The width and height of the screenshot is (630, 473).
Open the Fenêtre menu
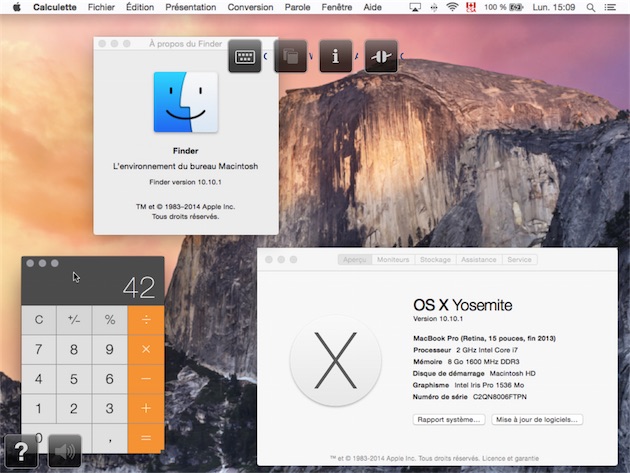click(x=337, y=7)
